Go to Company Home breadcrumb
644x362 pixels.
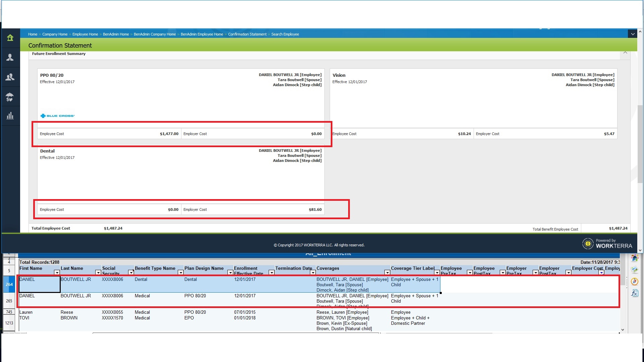[55, 34]
